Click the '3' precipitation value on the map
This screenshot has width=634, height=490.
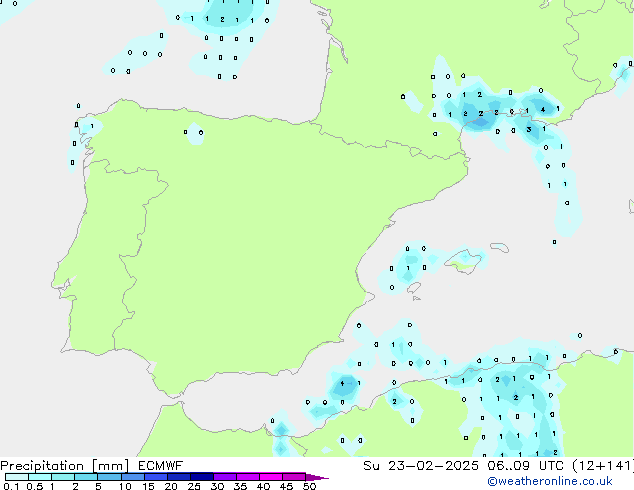(x=528, y=129)
